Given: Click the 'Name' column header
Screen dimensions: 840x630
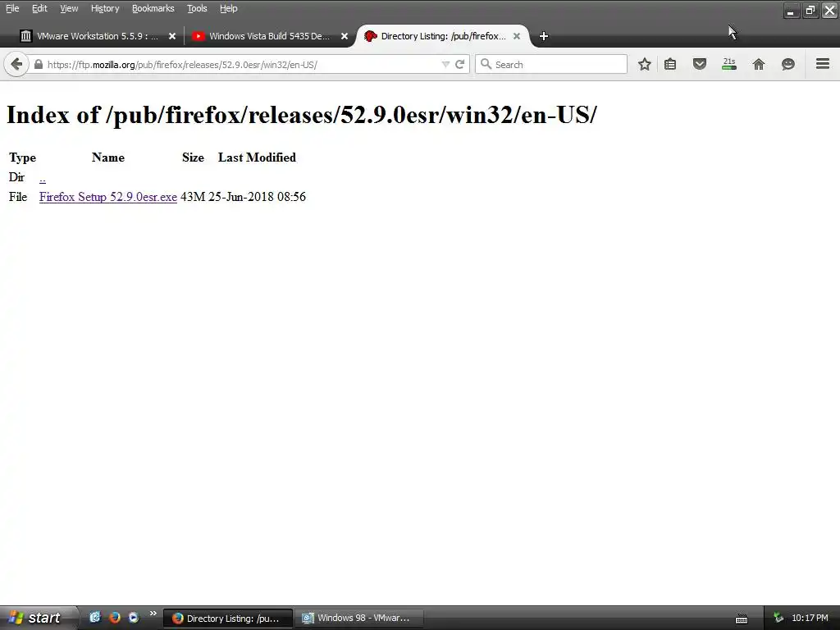Looking at the screenshot, I should [x=108, y=157].
